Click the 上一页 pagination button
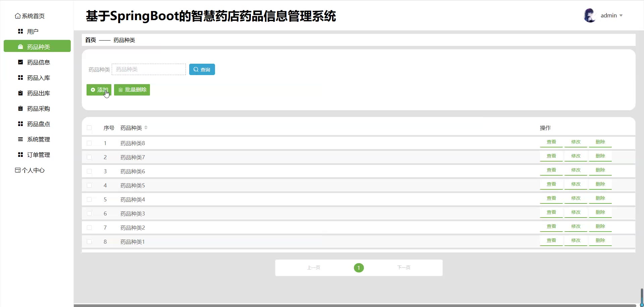 click(314, 267)
